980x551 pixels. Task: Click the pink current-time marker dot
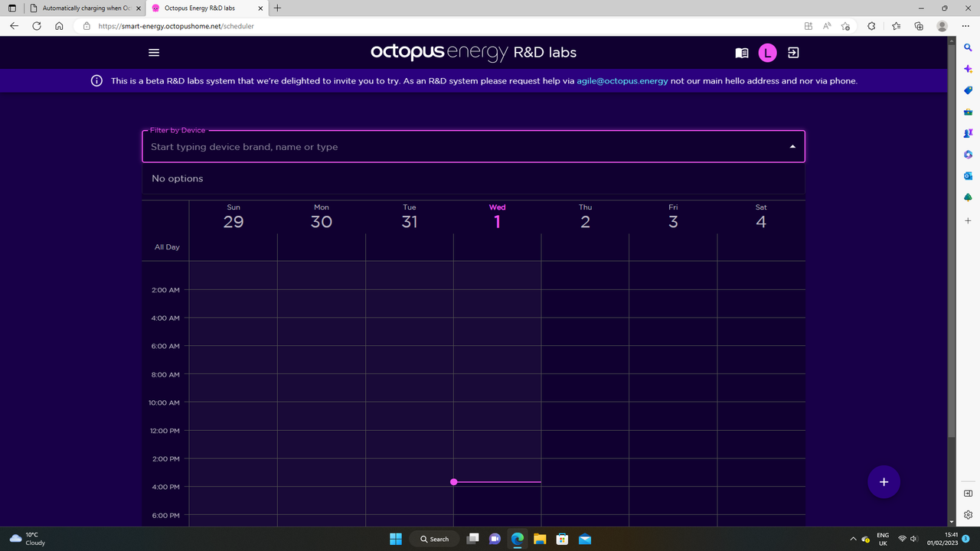click(454, 482)
